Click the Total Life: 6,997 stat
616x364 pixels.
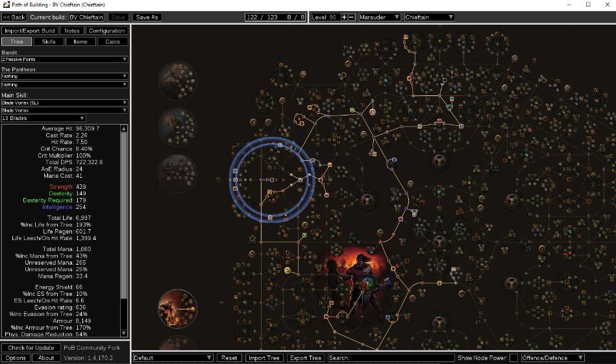point(69,218)
